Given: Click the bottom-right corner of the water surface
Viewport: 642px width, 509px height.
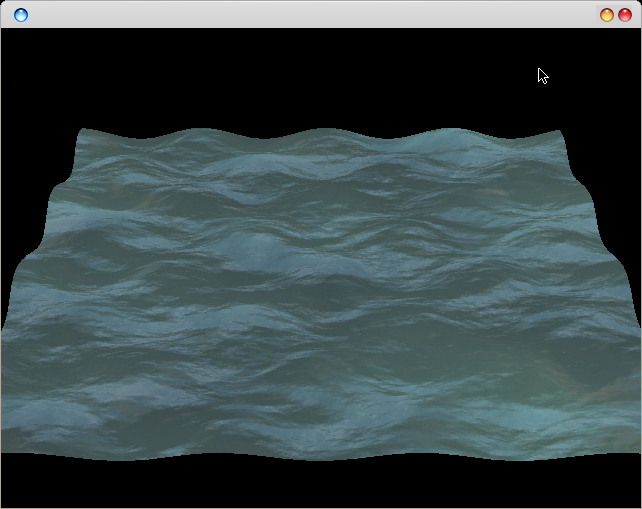Looking at the screenshot, I should [x=636, y=450].
